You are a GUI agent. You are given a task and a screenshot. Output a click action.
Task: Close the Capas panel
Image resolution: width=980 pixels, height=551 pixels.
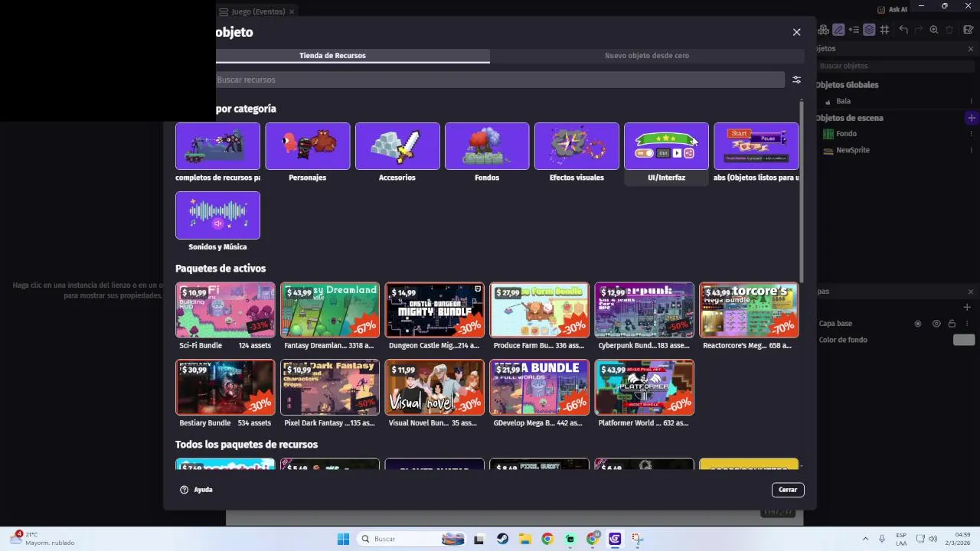point(971,292)
